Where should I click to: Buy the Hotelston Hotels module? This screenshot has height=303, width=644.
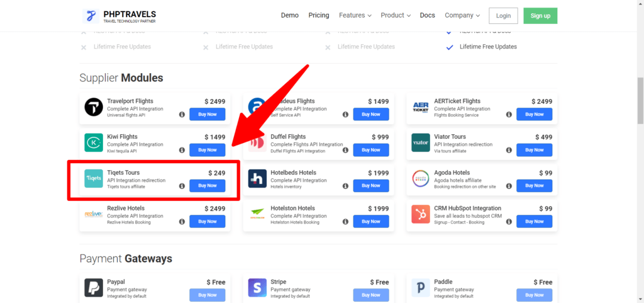(x=371, y=221)
